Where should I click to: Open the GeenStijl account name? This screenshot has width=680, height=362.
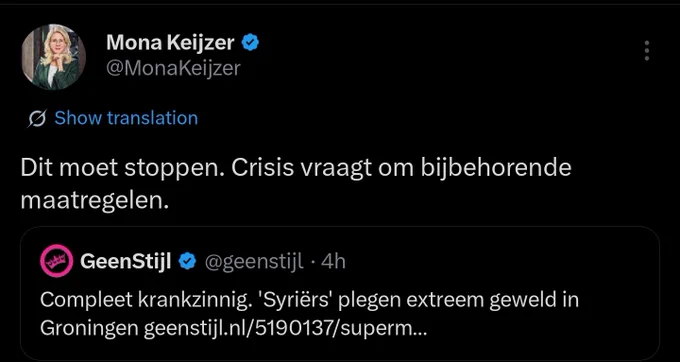[x=126, y=261]
